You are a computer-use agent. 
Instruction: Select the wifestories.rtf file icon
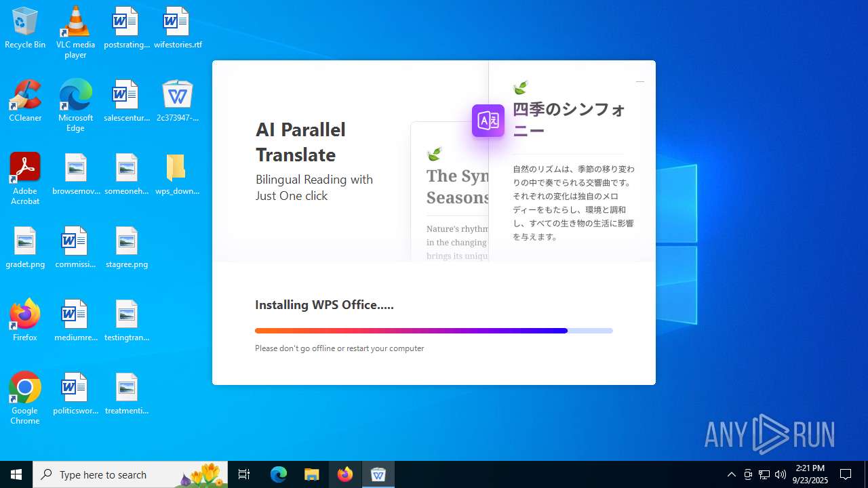tap(178, 28)
